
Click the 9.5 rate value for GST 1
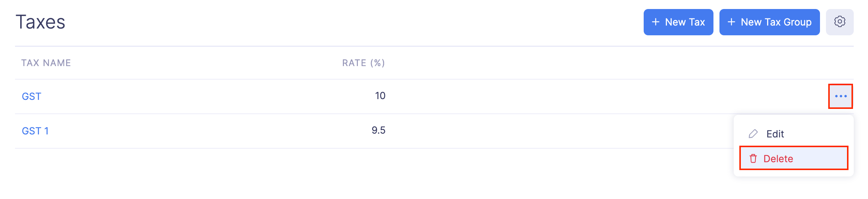click(x=378, y=130)
